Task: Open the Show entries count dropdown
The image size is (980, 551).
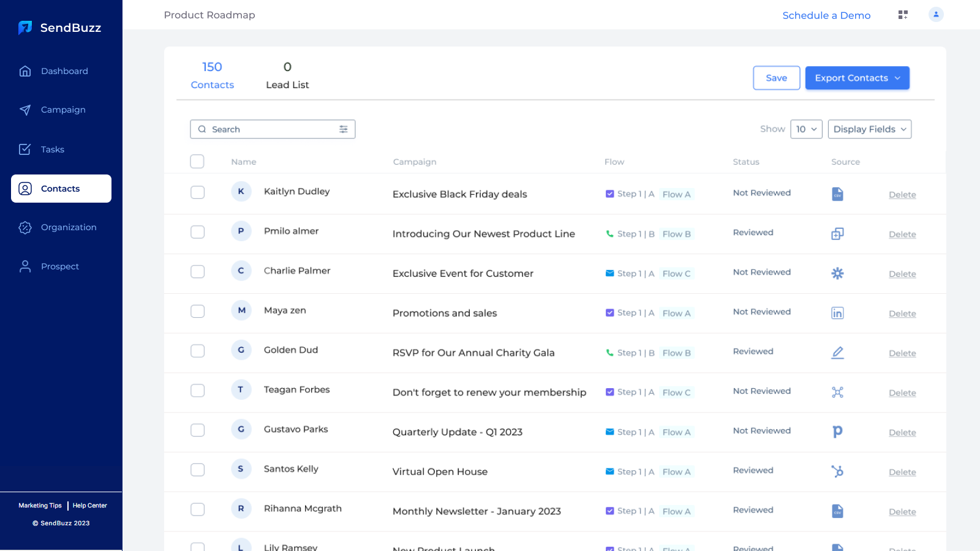Action: click(x=806, y=129)
